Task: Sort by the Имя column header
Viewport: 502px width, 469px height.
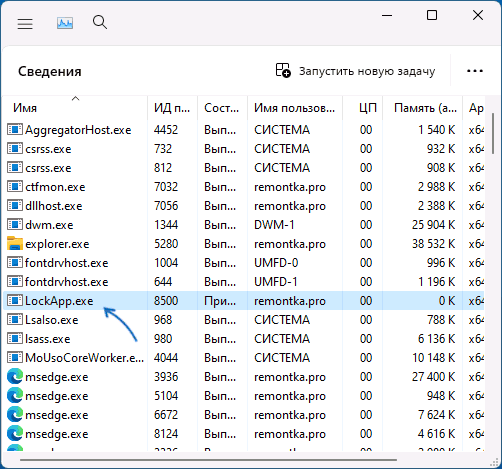Action: (x=75, y=108)
